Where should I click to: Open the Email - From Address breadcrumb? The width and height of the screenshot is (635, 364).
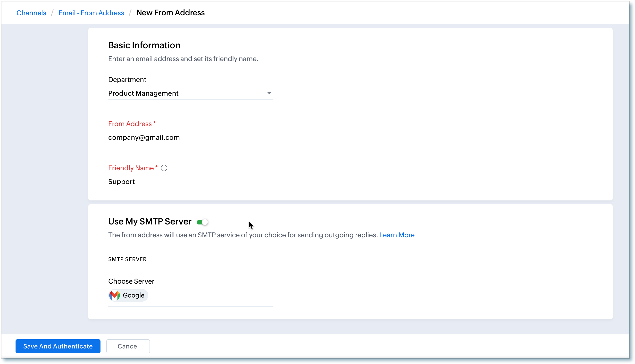point(91,13)
